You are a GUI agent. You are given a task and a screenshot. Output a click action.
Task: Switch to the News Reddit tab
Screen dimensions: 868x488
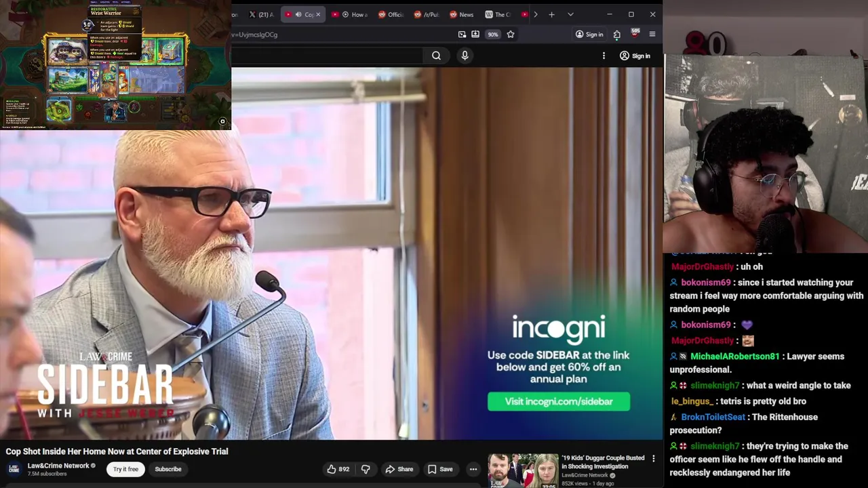pos(462,14)
